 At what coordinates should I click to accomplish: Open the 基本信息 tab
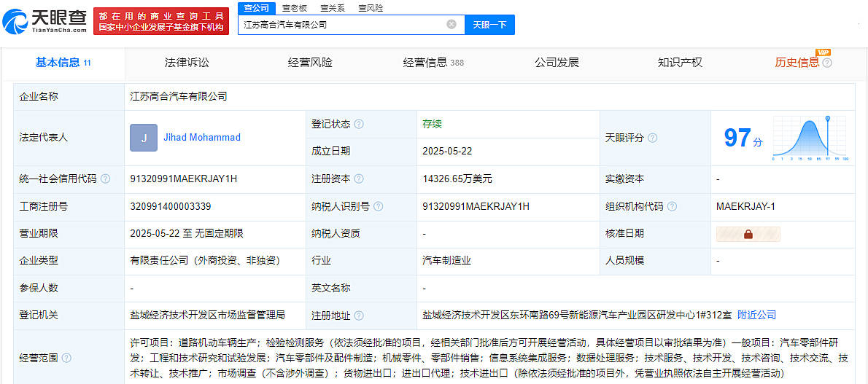(x=63, y=63)
